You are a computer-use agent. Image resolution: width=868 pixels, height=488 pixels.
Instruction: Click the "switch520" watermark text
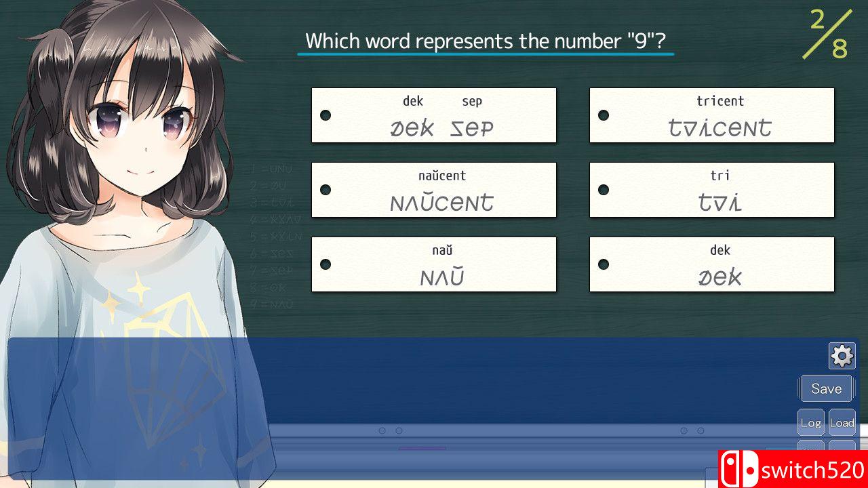pos(812,470)
